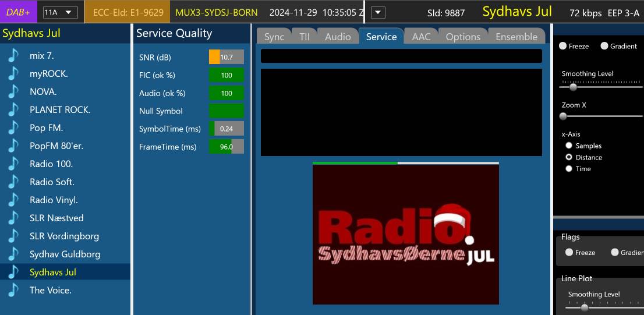
Task: Choose the myROCK. station entry
Action: coord(49,73)
